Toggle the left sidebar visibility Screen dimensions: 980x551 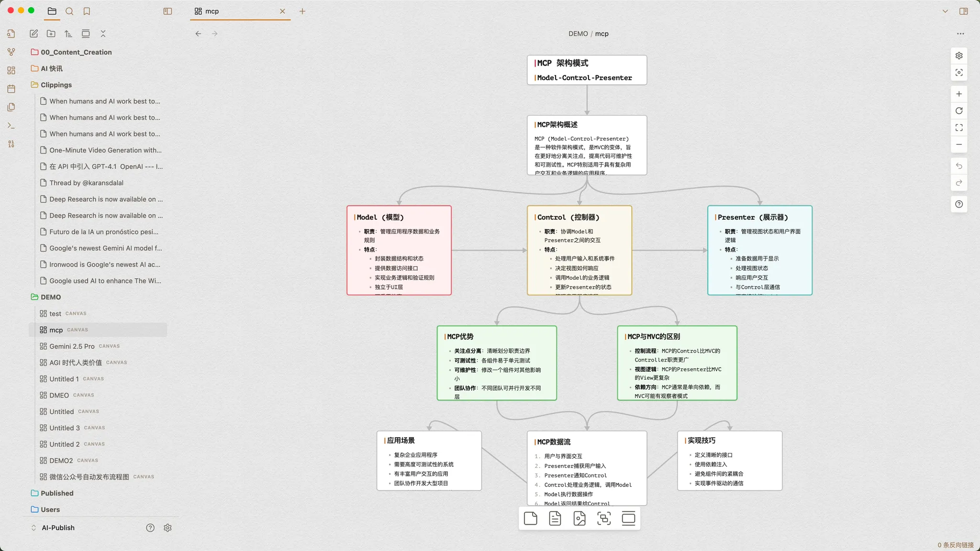point(167,11)
